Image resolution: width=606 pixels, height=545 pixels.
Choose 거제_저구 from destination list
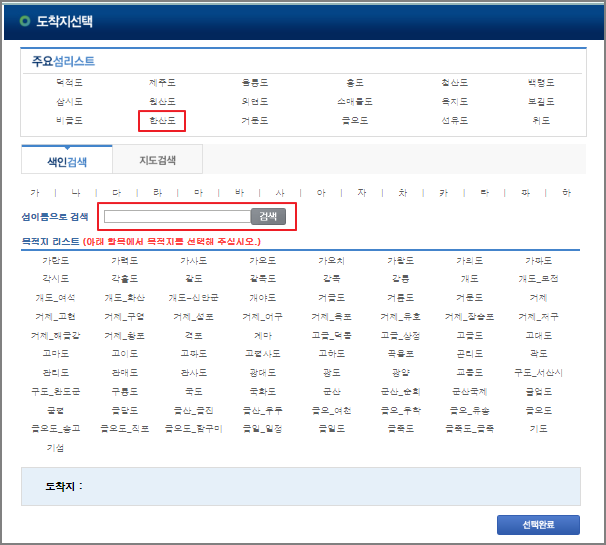click(x=538, y=317)
